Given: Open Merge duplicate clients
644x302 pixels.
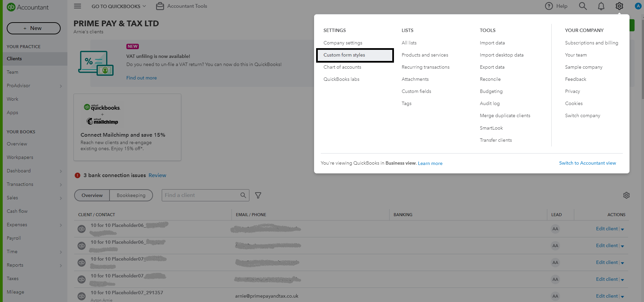Looking at the screenshot, I should pyautogui.click(x=505, y=115).
